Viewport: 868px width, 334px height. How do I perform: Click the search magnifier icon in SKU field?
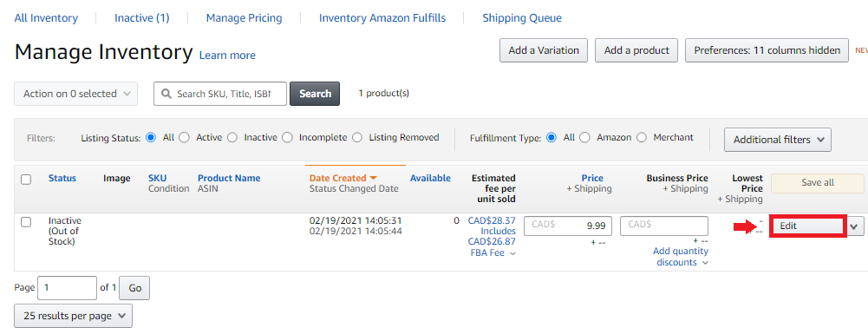(x=166, y=95)
